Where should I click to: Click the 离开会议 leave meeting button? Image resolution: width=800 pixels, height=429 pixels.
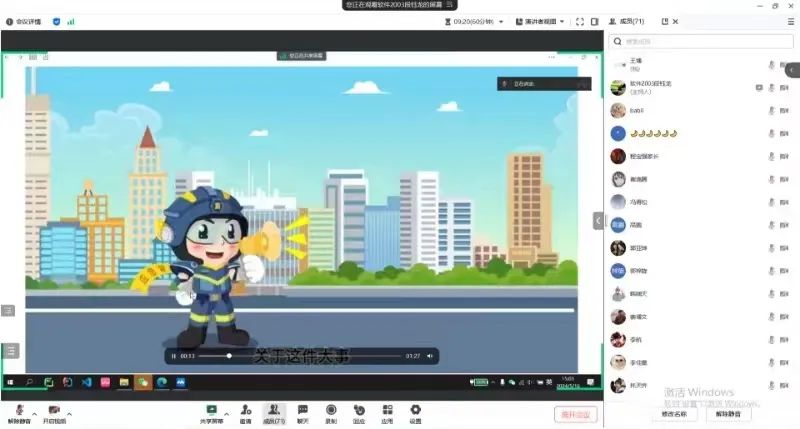coord(575,414)
